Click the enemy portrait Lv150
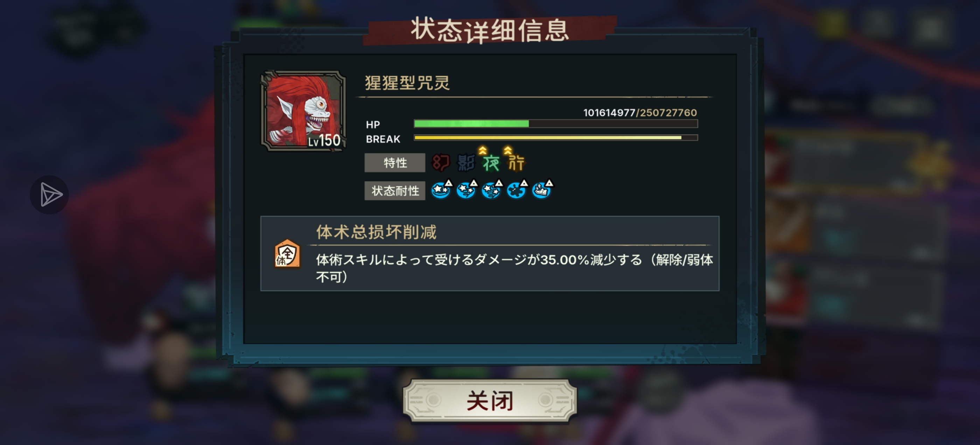Image resolution: width=980 pixels, height=445 pixels. point(303,111)
